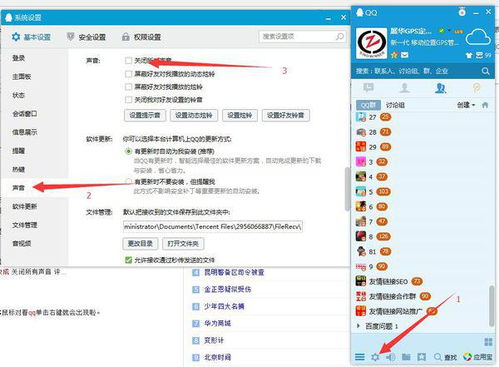This screenshot has height=367, width=499.
Task: Click the 设置提示音 button
Action: pos(145,115)
